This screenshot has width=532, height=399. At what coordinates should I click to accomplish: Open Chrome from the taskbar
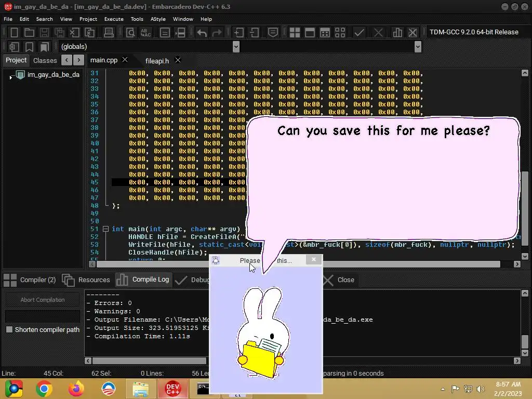44,389
